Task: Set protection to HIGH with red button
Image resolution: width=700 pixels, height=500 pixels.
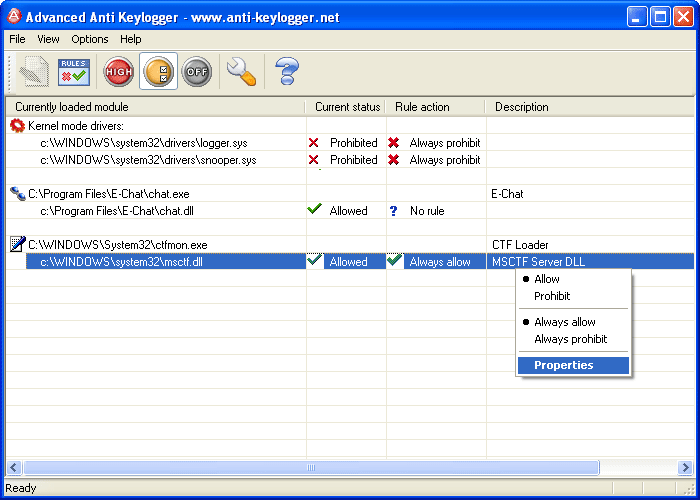Action: [119, 71]
